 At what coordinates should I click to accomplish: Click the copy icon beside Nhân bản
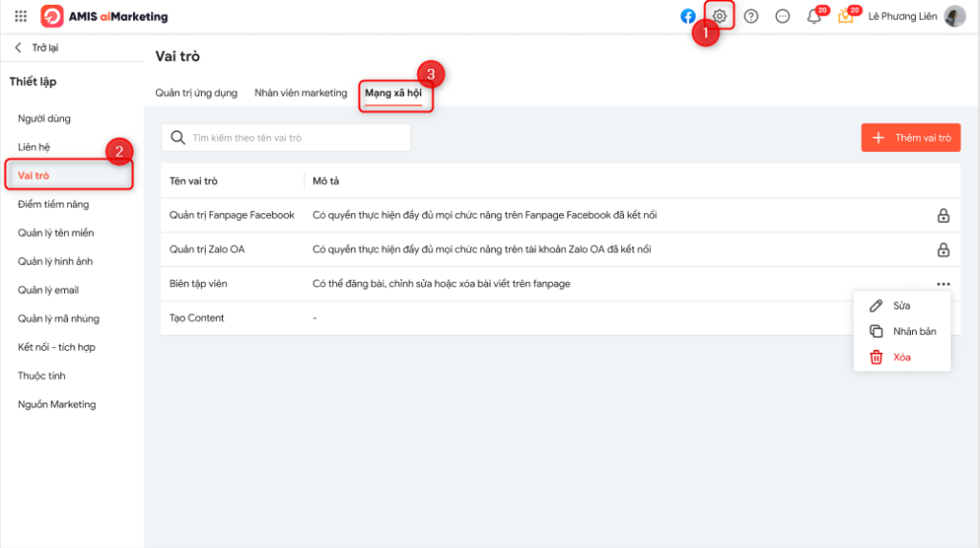876,331
